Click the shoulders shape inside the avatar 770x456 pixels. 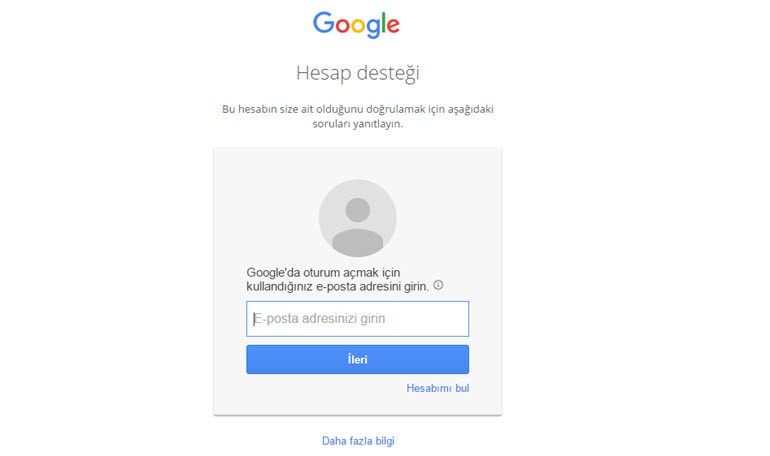click(358, 243)
